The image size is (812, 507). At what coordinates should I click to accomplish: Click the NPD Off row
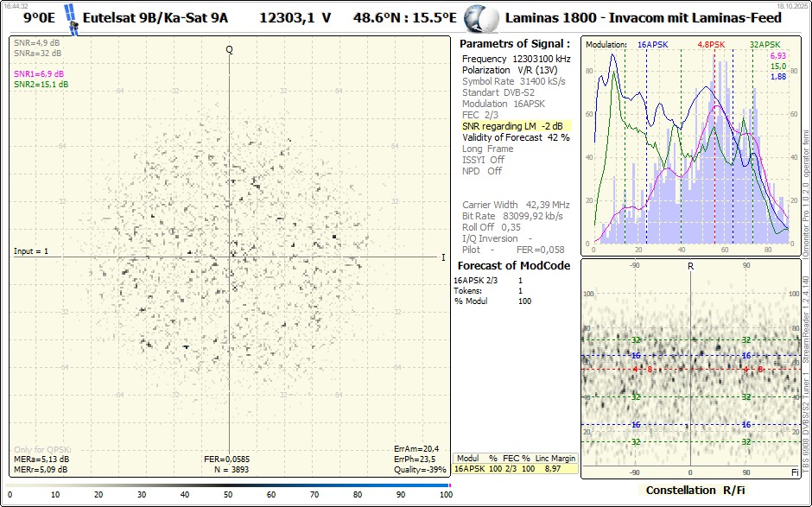point(482,171)
